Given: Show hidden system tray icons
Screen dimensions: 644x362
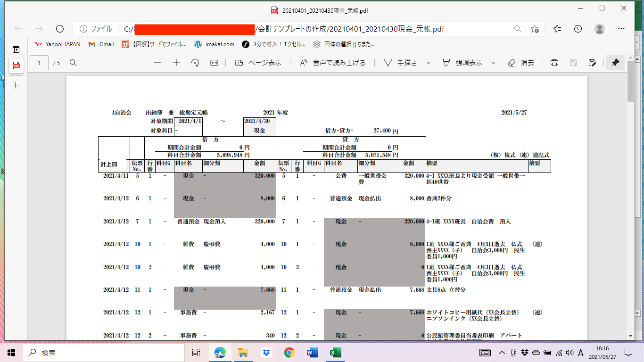Looking at the screenshot, I should tap(503, 353).
